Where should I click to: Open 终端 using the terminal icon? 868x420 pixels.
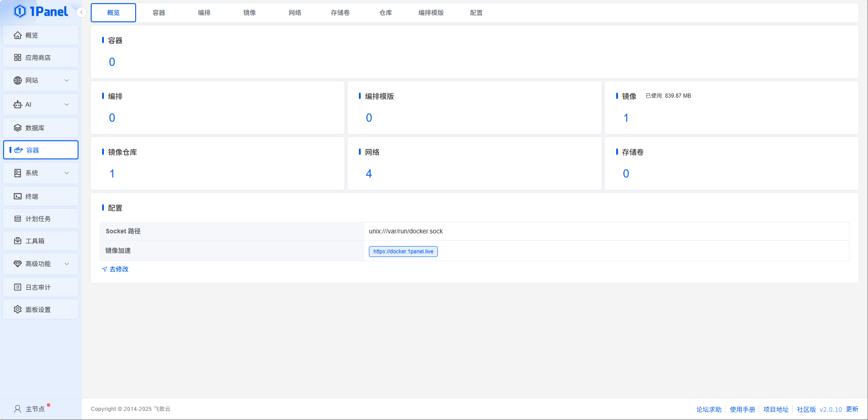pos(18,197)
